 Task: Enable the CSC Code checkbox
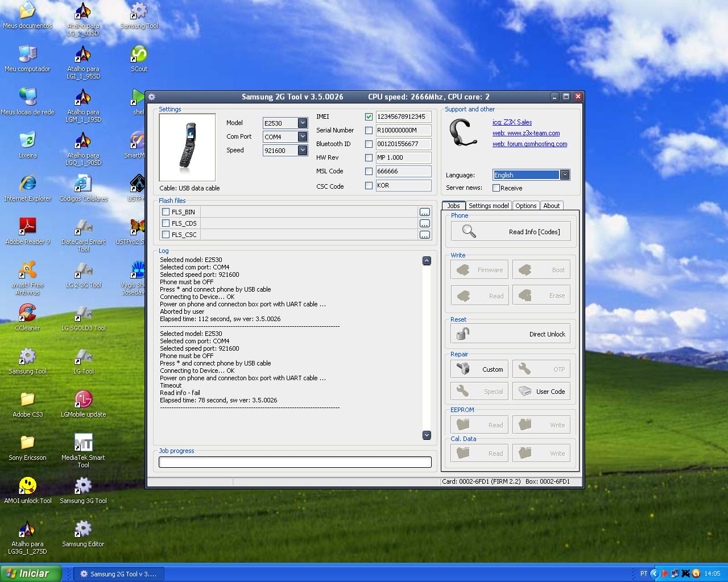point(369,185)
